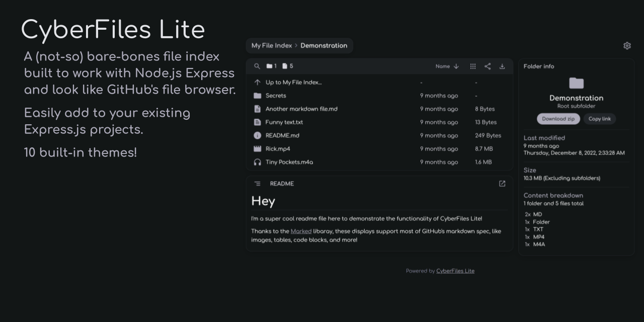Open Funny text.txt file
Viewport: 644px width, 322px height.
(284, 122)
